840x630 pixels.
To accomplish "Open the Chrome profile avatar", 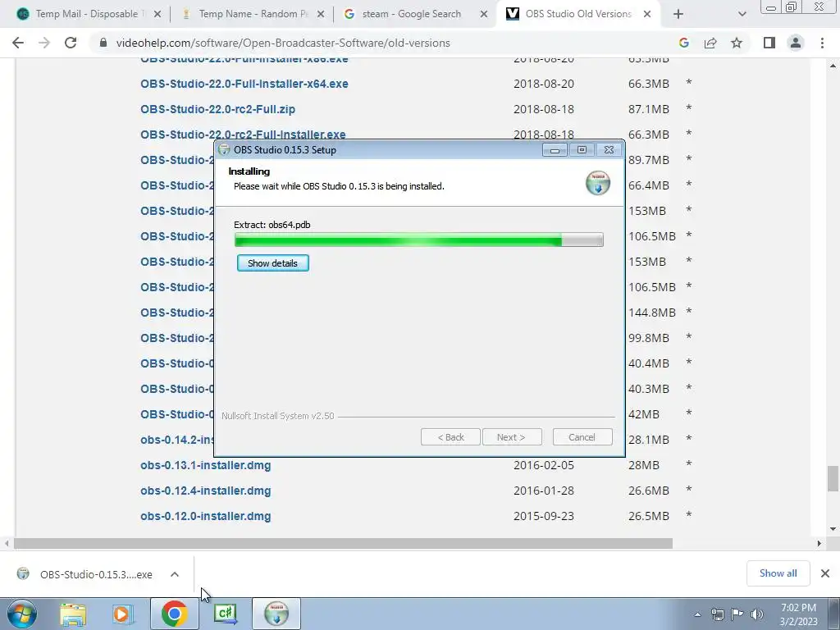I will (x=796, y=43).
